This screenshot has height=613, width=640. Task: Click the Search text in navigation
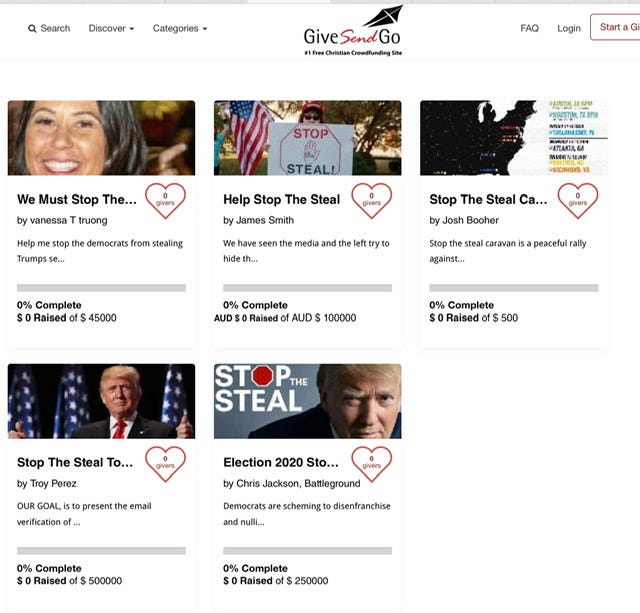pos(55,28)
